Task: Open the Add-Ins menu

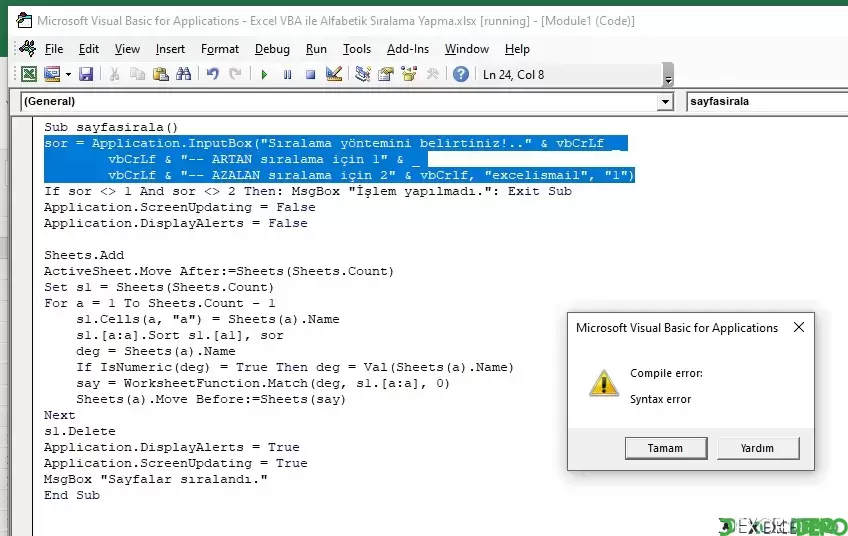Action: (x=408, y=49)
